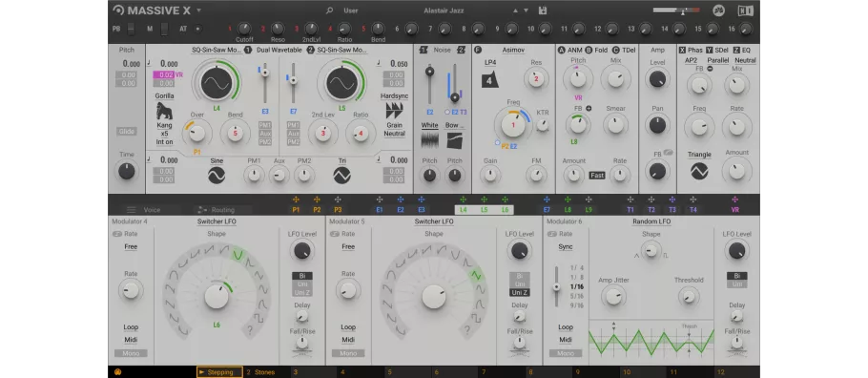This screenshot has width=868, height=378.
Task: Open the Native Instruments NI logo menu
Action: click(745, 10)
